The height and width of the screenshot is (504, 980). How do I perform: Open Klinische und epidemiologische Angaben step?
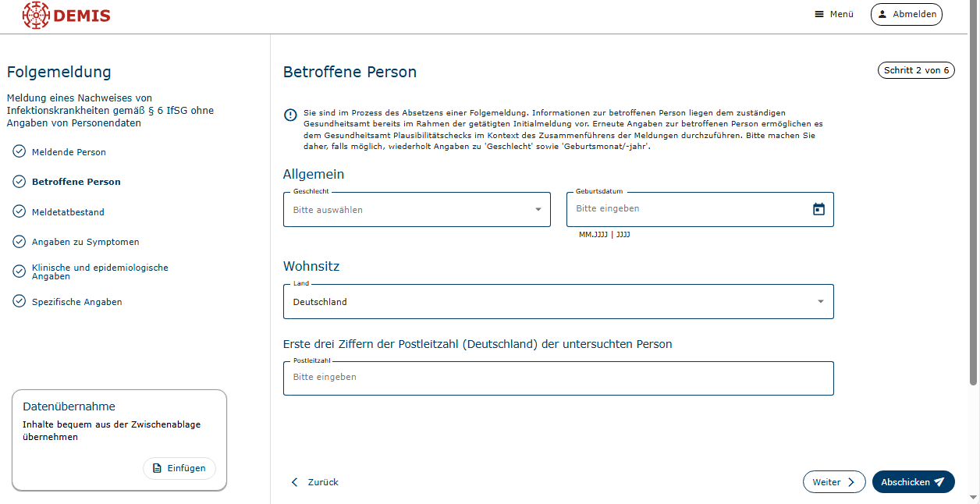(x=99, y=272)
